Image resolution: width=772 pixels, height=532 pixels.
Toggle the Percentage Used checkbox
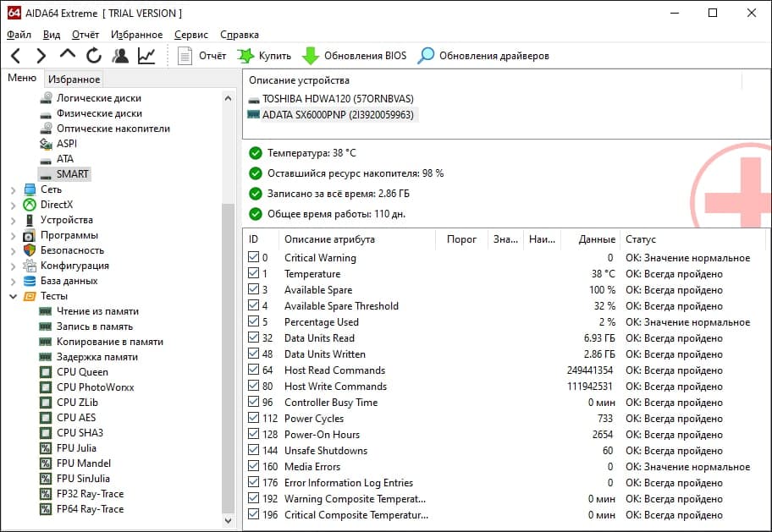[254, 321]
